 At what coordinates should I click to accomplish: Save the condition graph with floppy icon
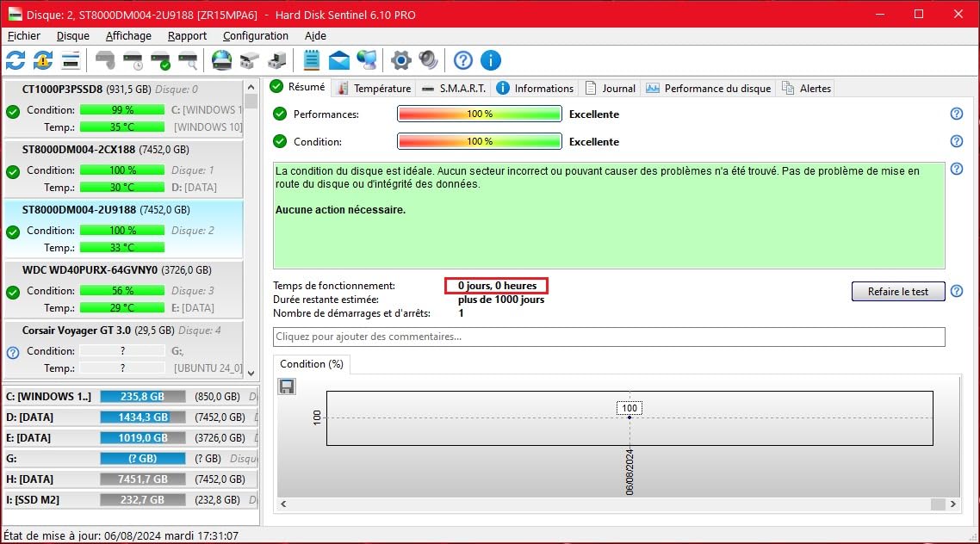pyautogui.click(x=287, y=387)
